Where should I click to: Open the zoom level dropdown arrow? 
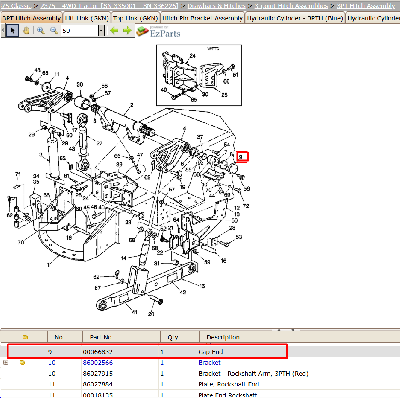tap(100, 31)
